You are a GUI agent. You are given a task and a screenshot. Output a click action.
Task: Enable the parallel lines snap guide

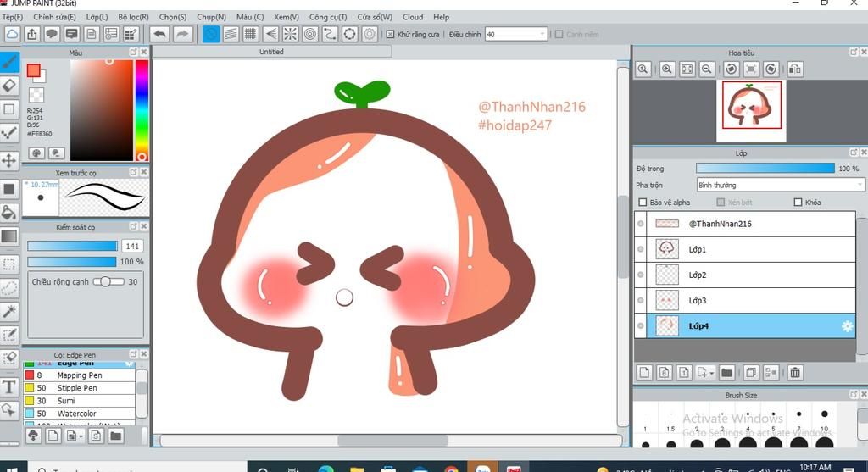pyautogui.click(x=231, y=34)
